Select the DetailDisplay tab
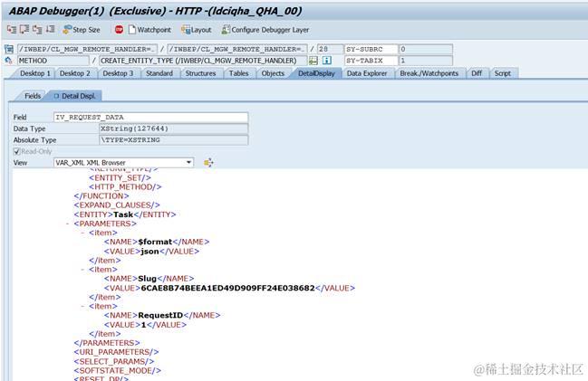Image resolution: width=588 pixels, height=381 pixels. pos(316,73)
